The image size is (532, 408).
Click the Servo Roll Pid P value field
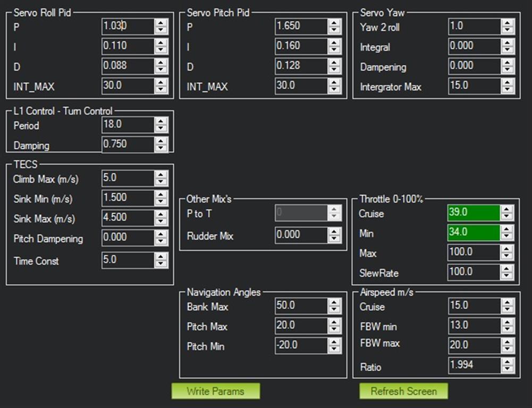click(128, 27)
